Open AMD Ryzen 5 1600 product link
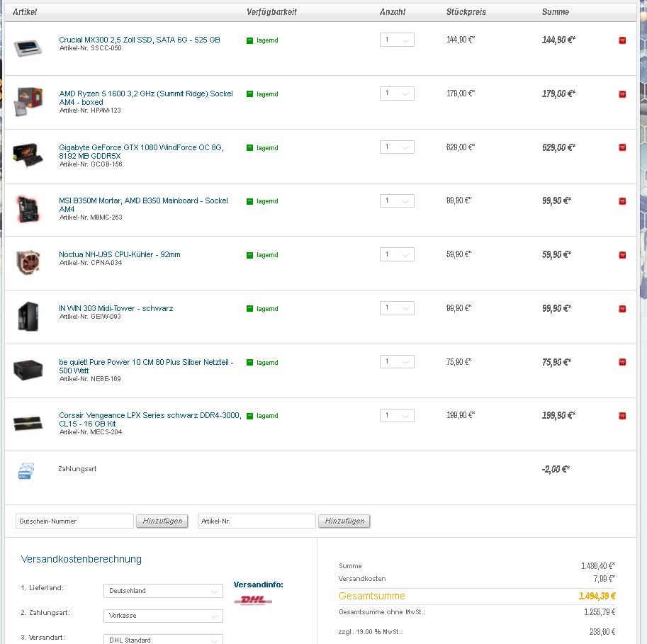The width and height of the screenshot is (647, 644). click(146, 98)
